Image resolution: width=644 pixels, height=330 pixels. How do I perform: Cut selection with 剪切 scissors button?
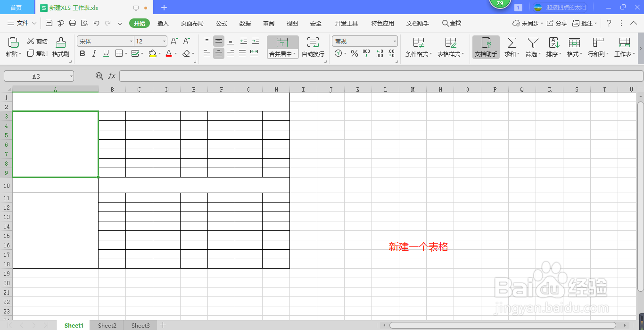[37, 42]
